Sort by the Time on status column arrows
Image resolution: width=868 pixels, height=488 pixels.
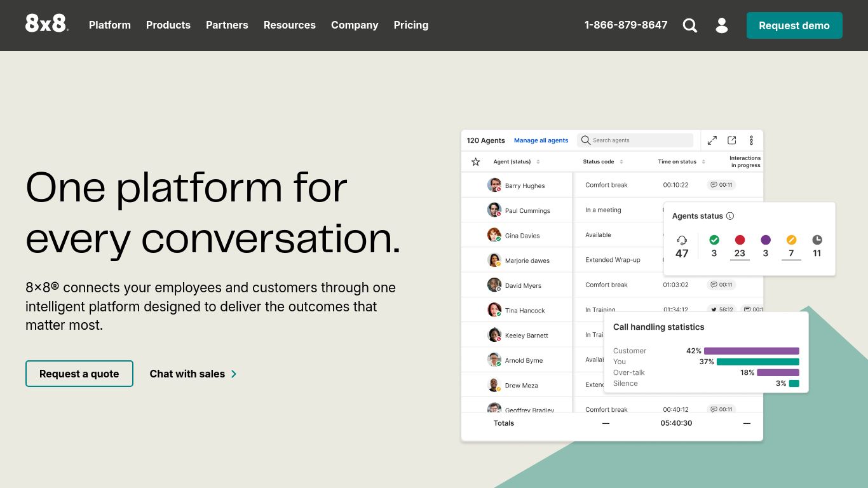click(703, 162)
